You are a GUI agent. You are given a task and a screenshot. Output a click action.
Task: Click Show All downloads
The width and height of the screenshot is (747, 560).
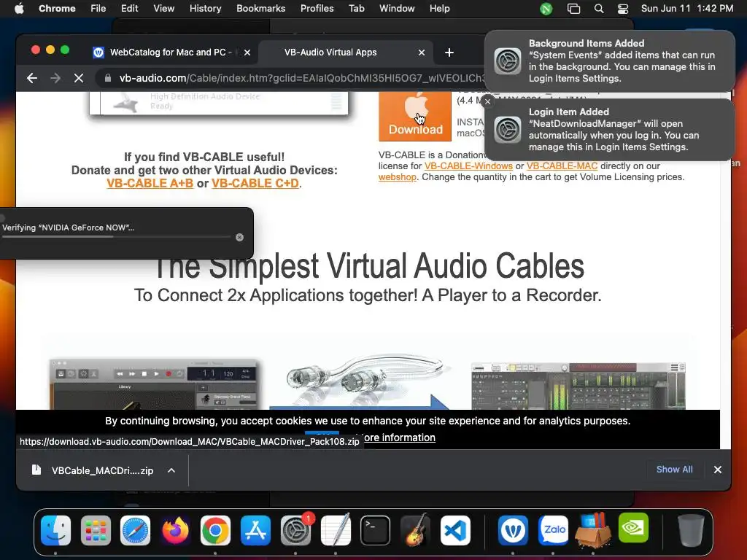coord(674,470)
